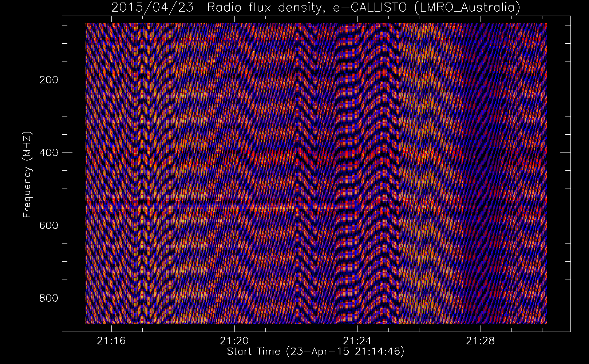This screenshot has width=589, height=364.
Task: Click the plot title "Radio flux density, e-CALLISTO (LMRO_Australia)"
Action: (x=363, y=8)
